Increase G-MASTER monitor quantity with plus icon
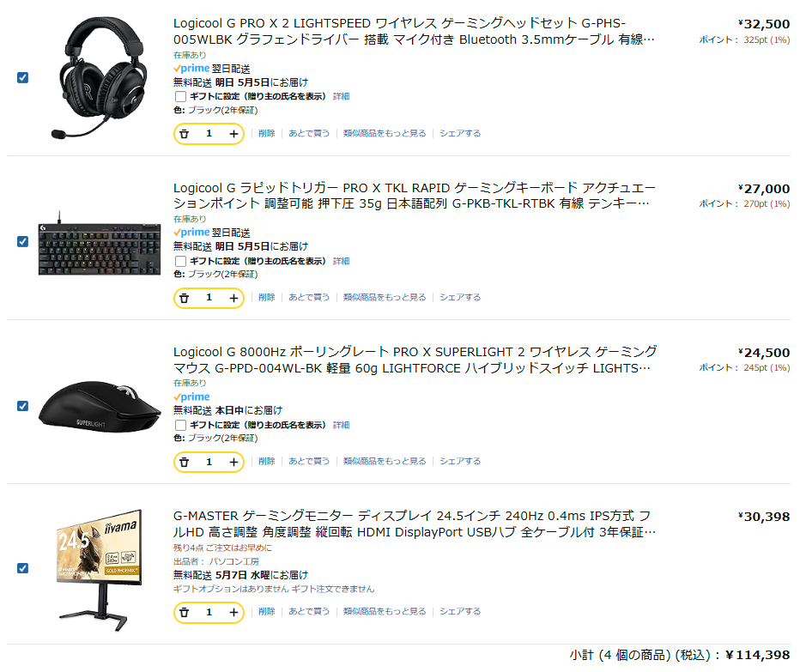Image resolution: width=800 pixels, height=672 pixels. tap(233, 612)
